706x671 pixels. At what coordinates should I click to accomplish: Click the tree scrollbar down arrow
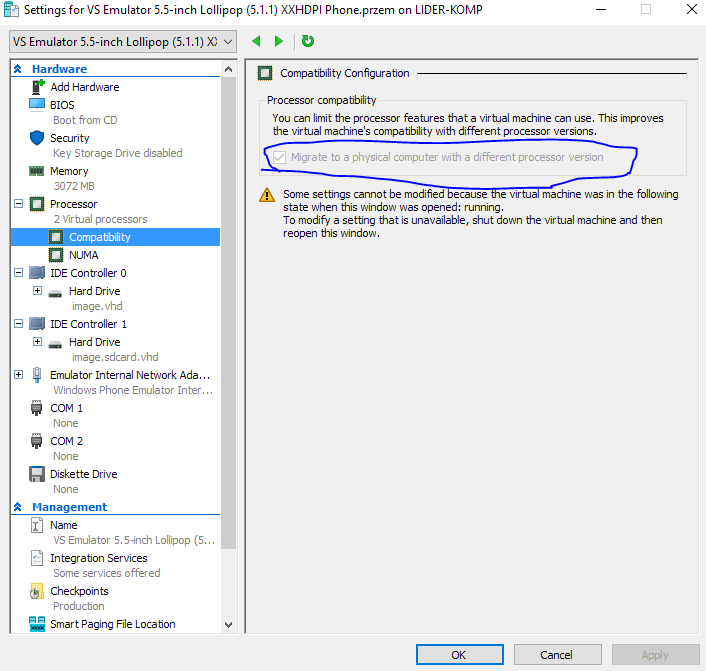pyautogui.click(x=228, y=625)
